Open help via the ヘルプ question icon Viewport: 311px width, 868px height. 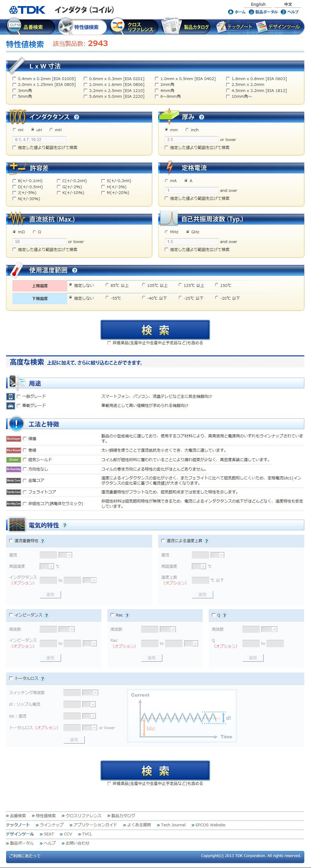[283, 12]
